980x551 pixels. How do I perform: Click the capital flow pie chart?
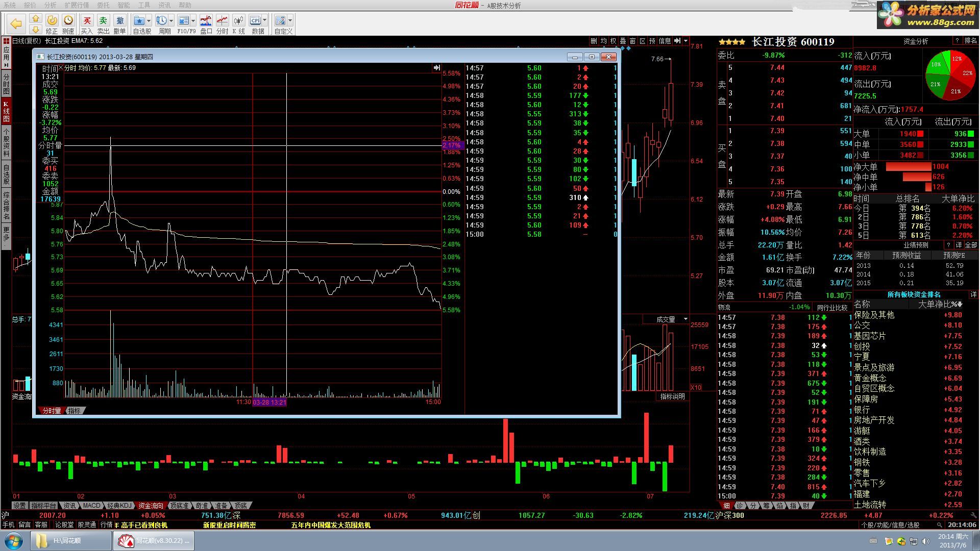[x=950, y=75]
